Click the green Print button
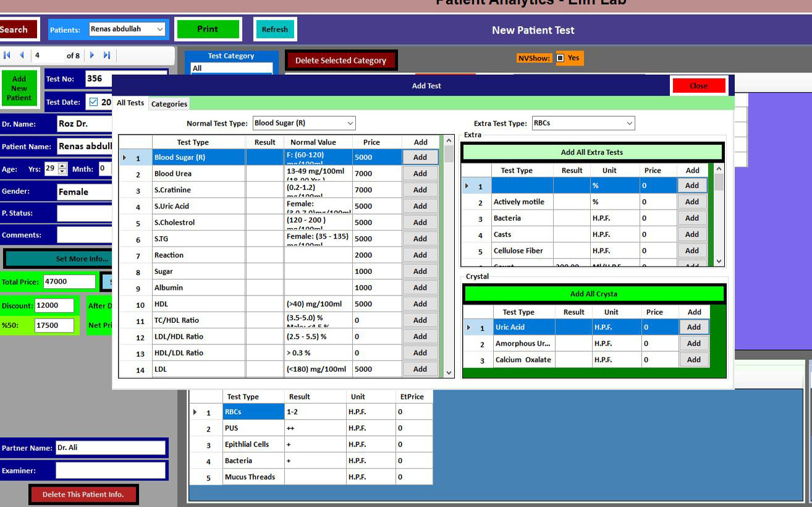The width and height of the screenshot is (812, 507). pyautogui.click(x=208, y=29)
